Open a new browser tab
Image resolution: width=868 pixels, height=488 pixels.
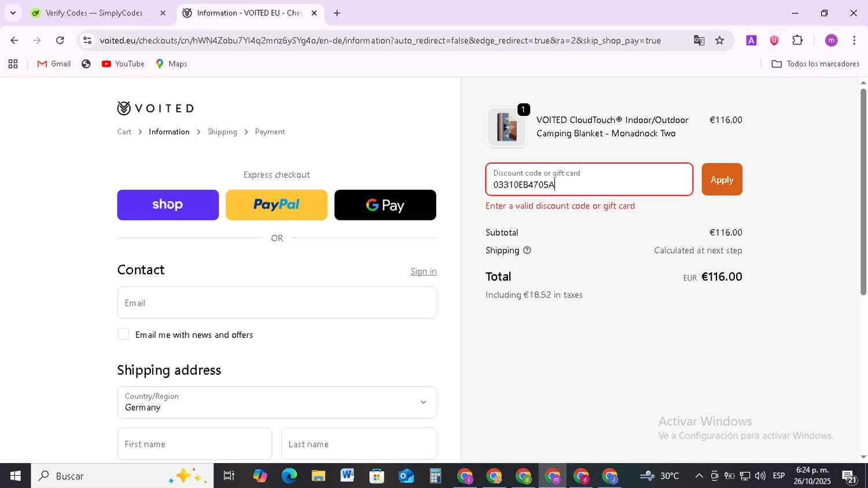(337, 13)
